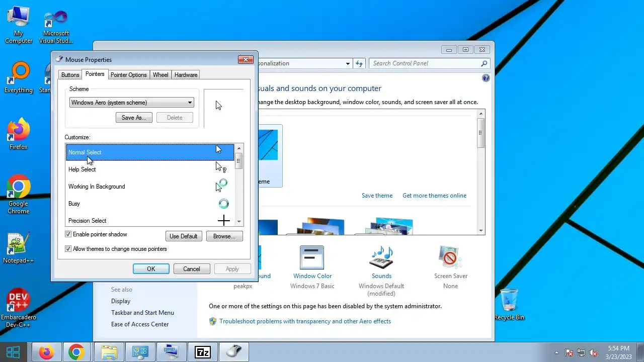Image resolution: width=644 pixels, height=362 pixels.
Task: Select the Pointers tab
Action: point(95,74)
